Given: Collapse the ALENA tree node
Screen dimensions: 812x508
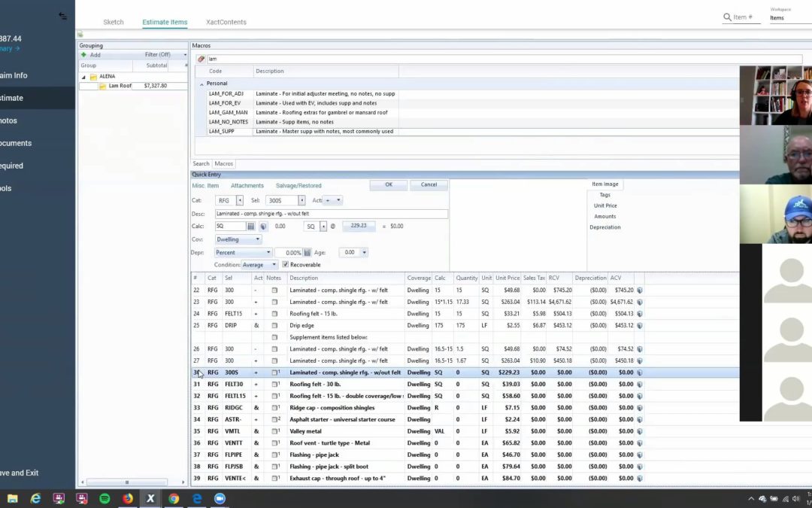Looking at the screenshot, I should coord(83,76).
